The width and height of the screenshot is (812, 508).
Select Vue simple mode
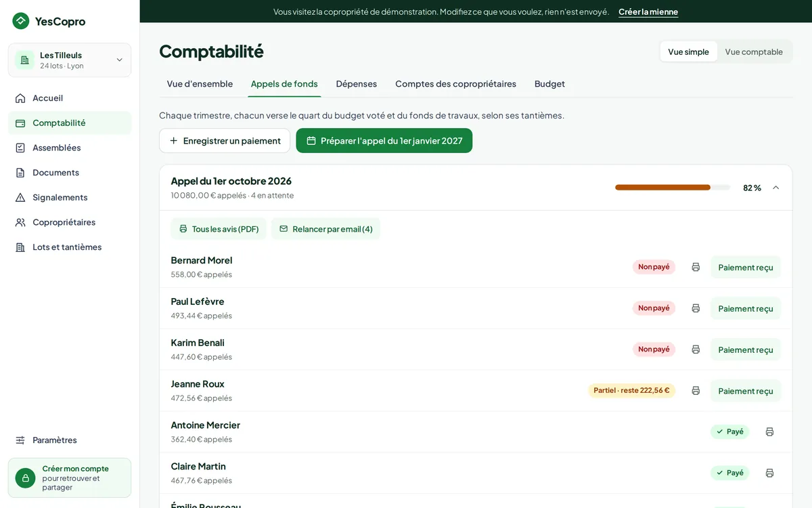688,51
